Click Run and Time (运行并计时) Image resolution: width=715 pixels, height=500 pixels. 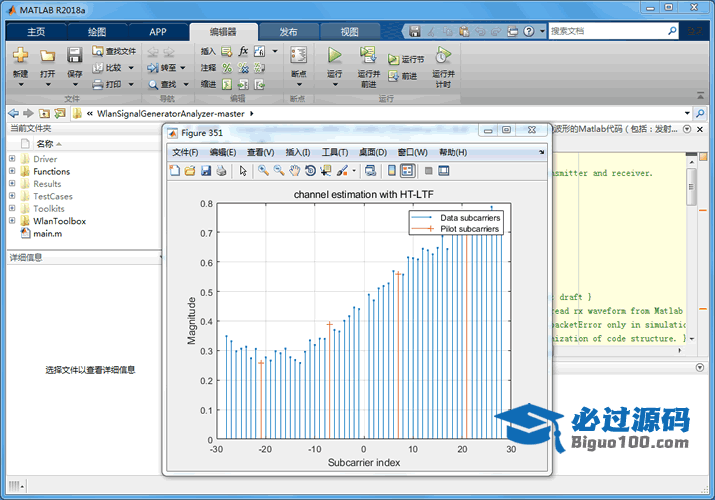tap(443, 67)
